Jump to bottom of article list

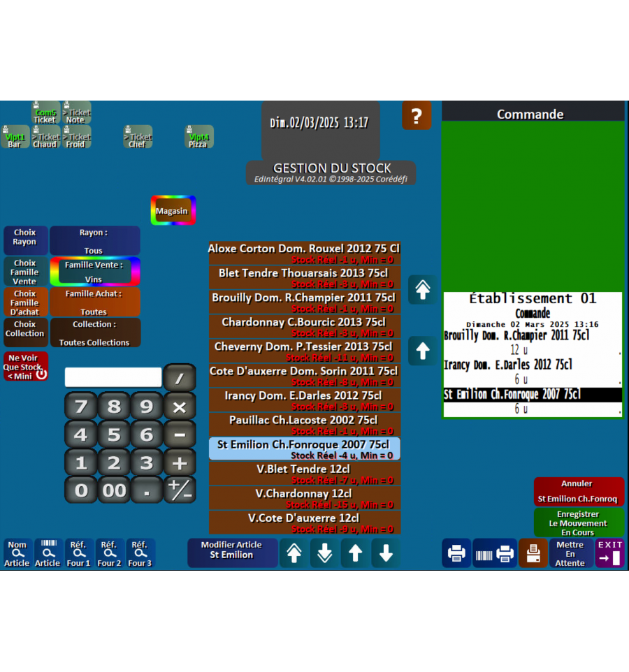pos(324,553)
